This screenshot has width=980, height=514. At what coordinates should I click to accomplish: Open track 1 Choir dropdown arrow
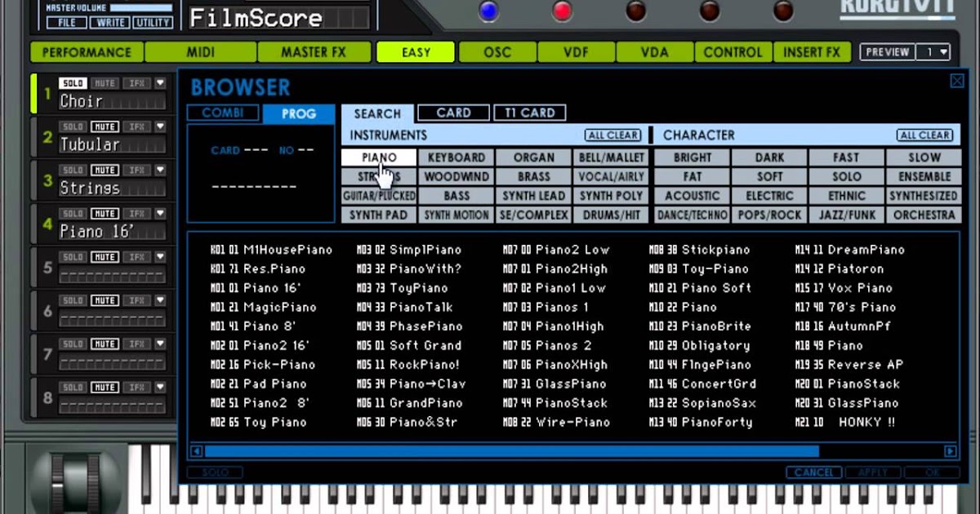[x=161, y=83]
